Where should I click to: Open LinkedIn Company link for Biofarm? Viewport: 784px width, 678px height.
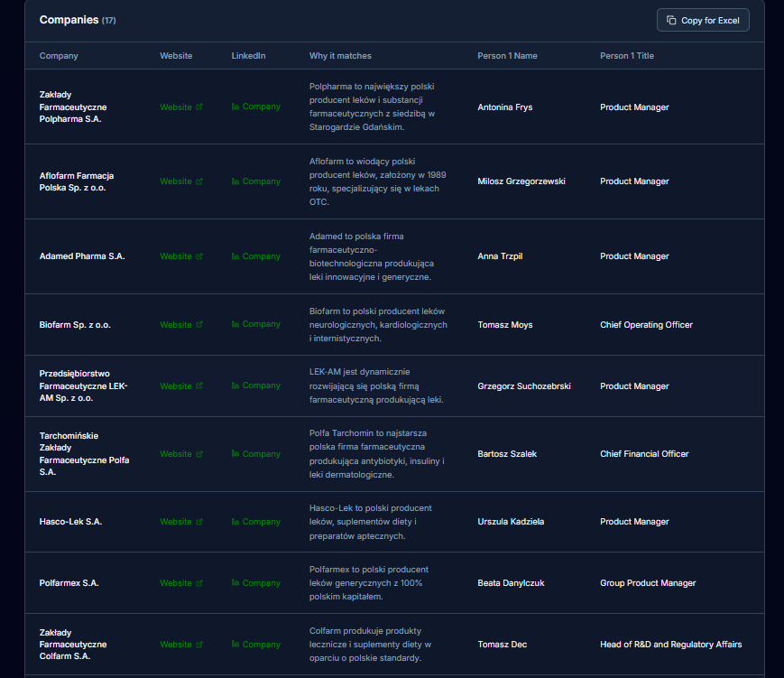(x=255, y=324)
